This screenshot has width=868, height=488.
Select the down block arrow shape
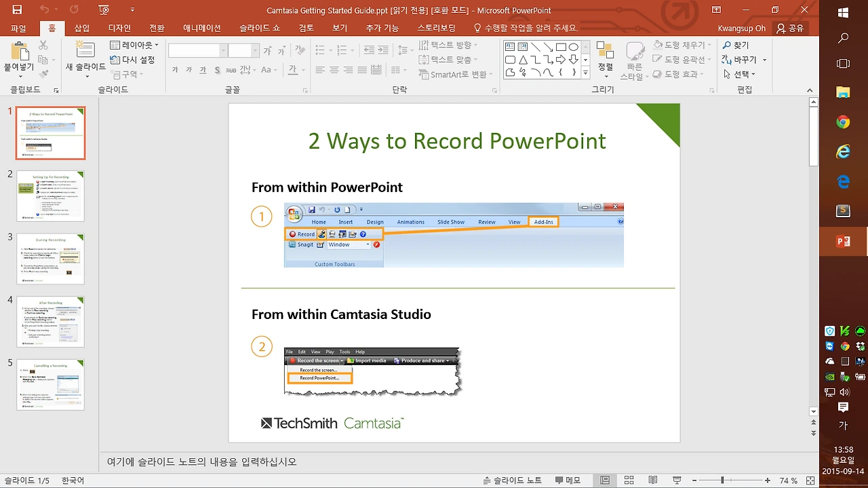(x=574, y=60)
